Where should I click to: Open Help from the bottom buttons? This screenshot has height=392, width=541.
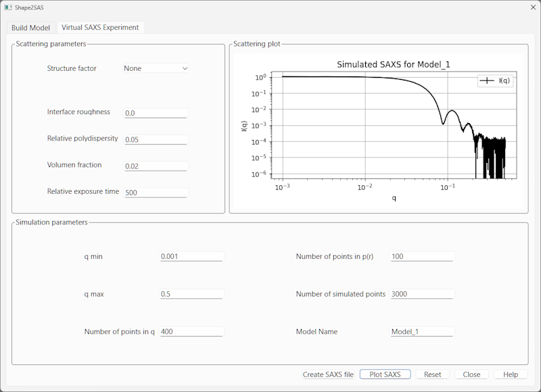coord(511,374)
